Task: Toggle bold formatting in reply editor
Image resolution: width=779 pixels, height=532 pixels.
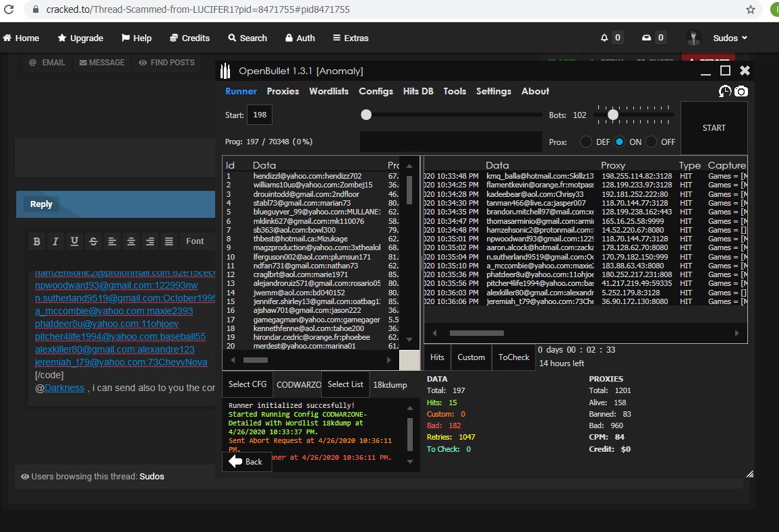Action: click(x=37, y=241)
